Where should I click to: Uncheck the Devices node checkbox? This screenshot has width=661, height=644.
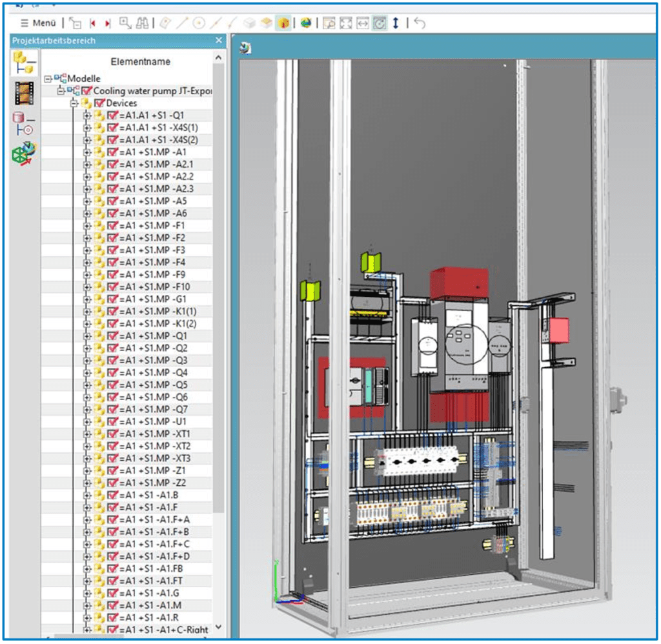click(x=99, y=103)
